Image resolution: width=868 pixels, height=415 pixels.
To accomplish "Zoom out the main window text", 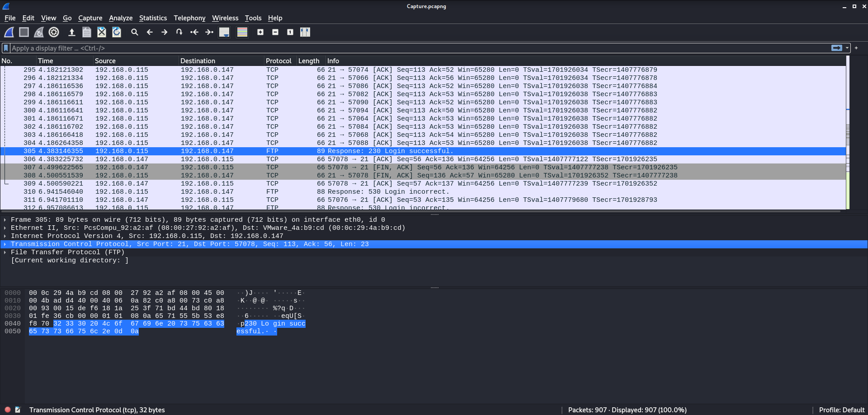I will click(275, 32).
